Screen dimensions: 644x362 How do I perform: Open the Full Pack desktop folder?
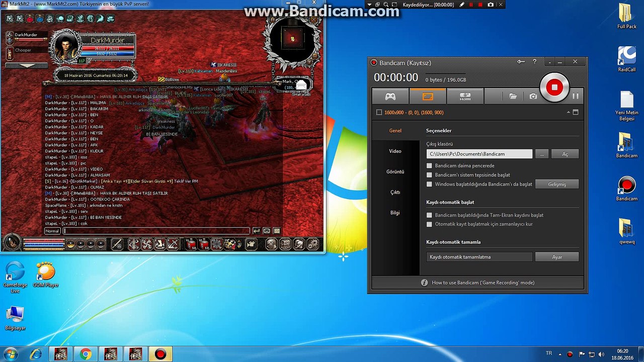(x=627, y=16)
